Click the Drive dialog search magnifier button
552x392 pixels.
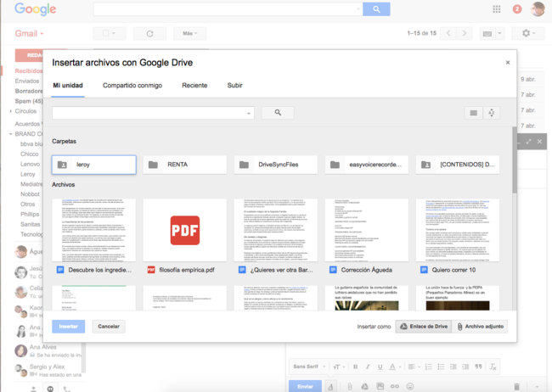tap(278, 113)
